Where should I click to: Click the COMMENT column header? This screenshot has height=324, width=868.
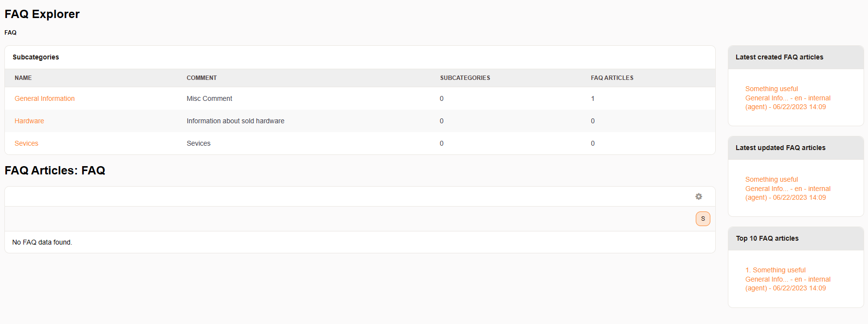201,78
